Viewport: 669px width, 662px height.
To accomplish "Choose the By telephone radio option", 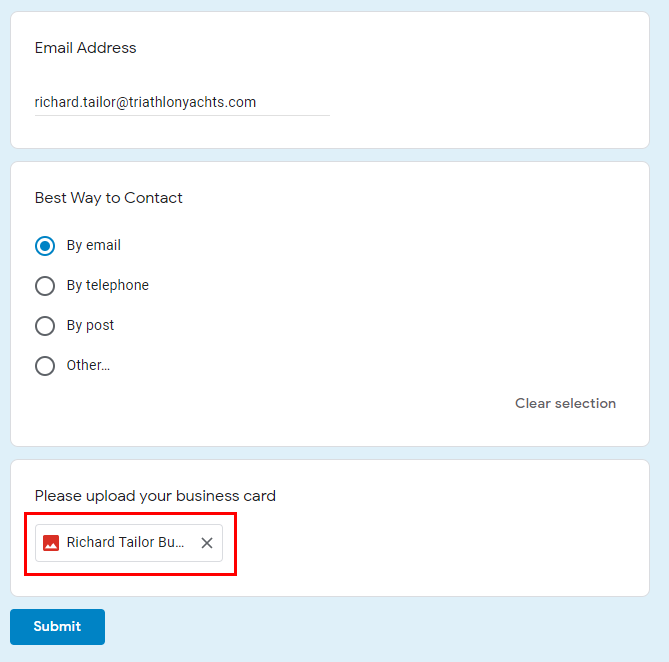I will (x=45, y=286).
